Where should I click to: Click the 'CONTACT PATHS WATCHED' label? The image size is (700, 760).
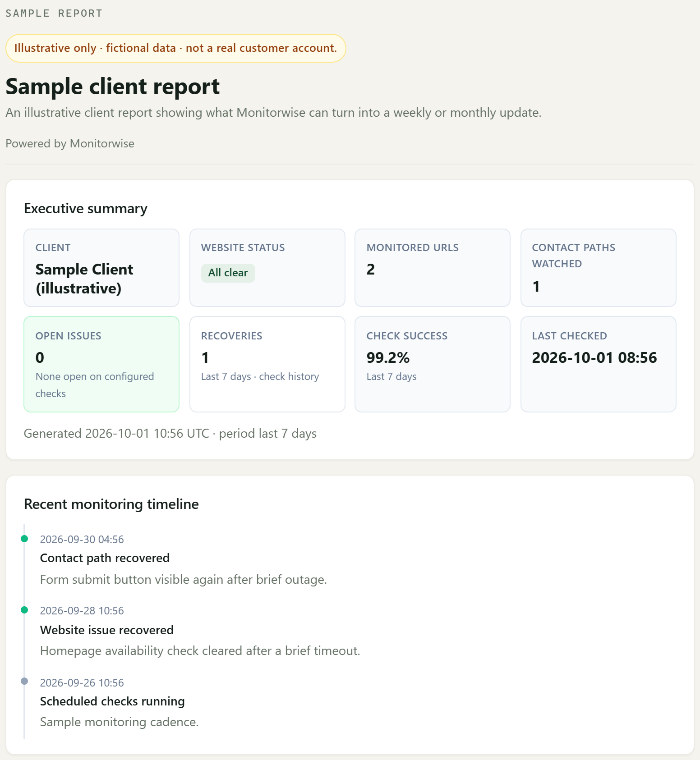tap(573, 256)
